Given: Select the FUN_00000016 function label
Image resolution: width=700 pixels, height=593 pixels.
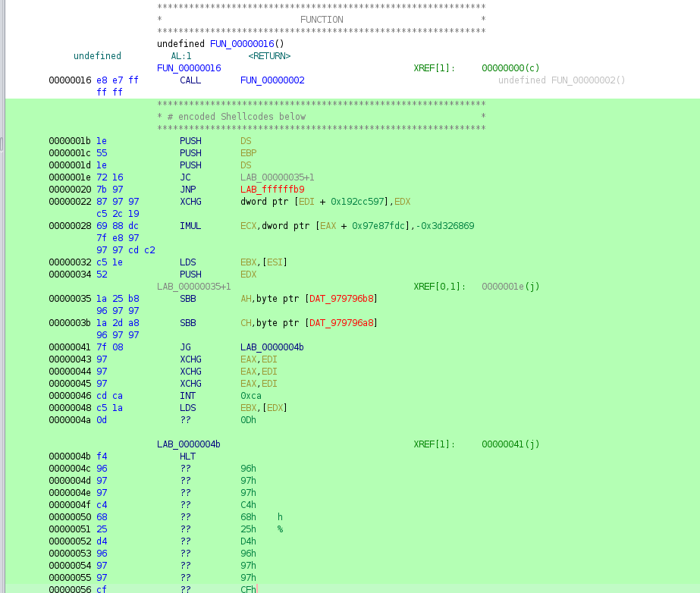Looking at the screenshot, I should 189,68.
